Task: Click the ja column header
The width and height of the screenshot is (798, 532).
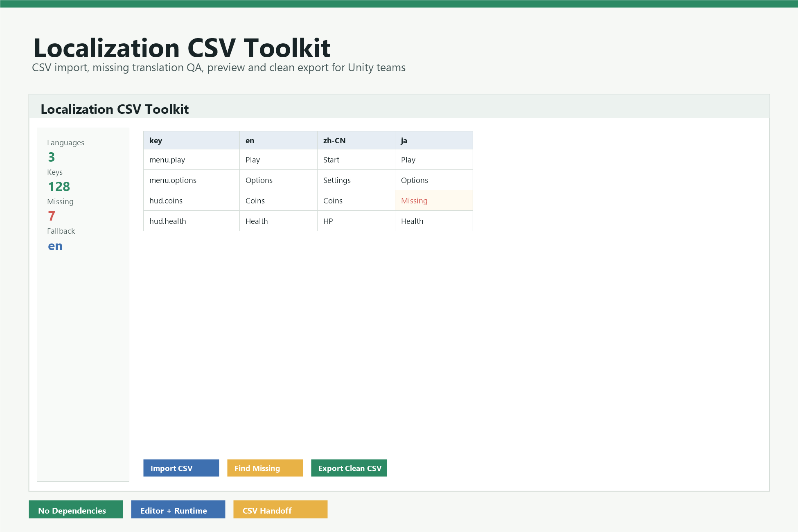Action: (434, 140)
